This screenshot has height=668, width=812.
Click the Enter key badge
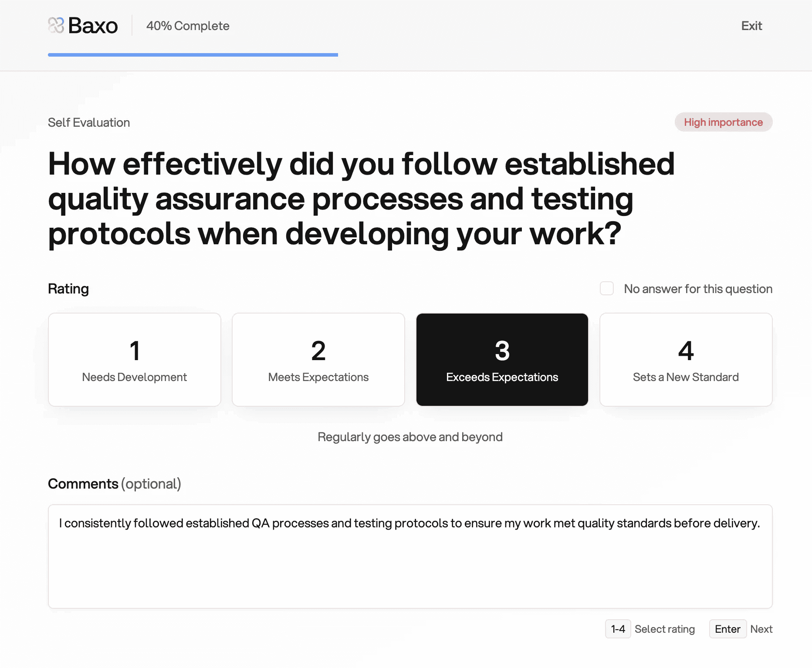(727, 629)
